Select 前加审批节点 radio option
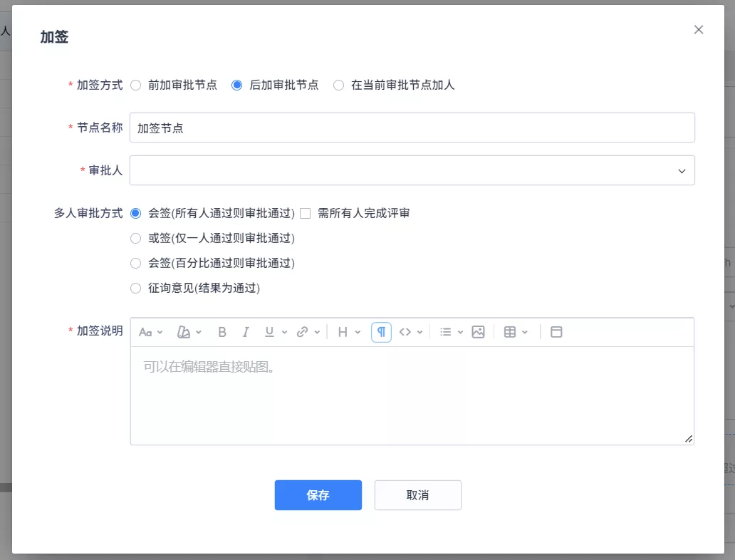Screen dimensions: 735x560 tap(136, 85)
